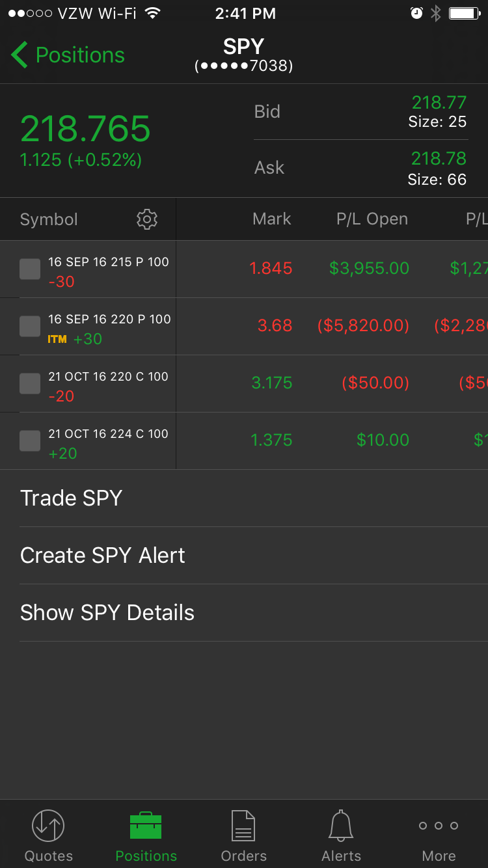Tap the +20 quantity
The height and width of the screenshot is (868, 488).
[x=63, y=454]
